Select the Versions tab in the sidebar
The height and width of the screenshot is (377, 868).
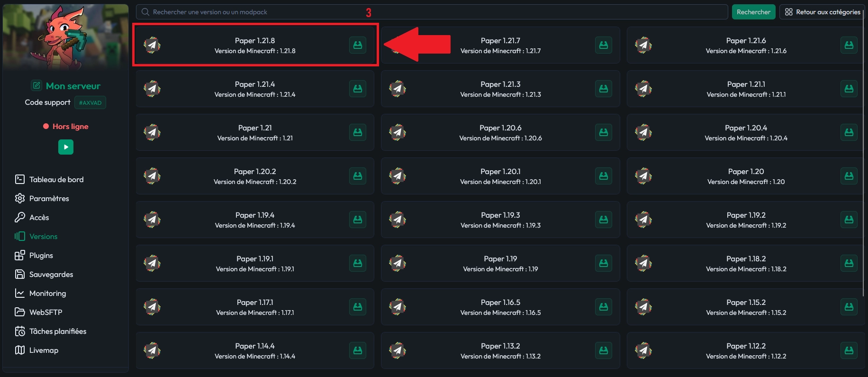point(43,236)
